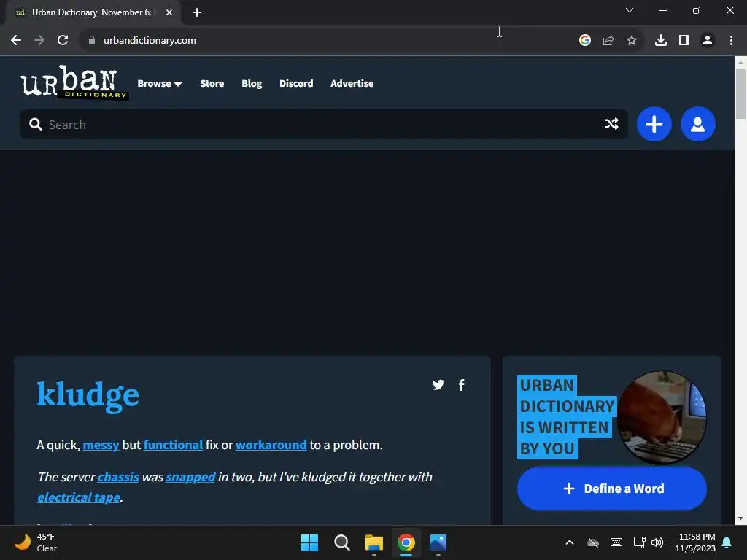Click the circular typing thumbnail image
Image resolution: width=747 pixels, height=560 pixels.
point(662,418)
